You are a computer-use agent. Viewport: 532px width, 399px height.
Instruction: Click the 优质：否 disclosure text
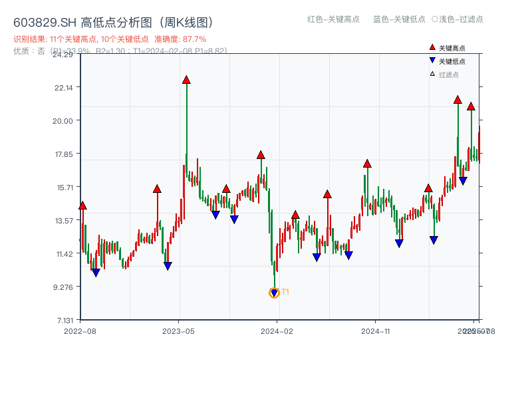pyautogui.click(x=25, y=51)
